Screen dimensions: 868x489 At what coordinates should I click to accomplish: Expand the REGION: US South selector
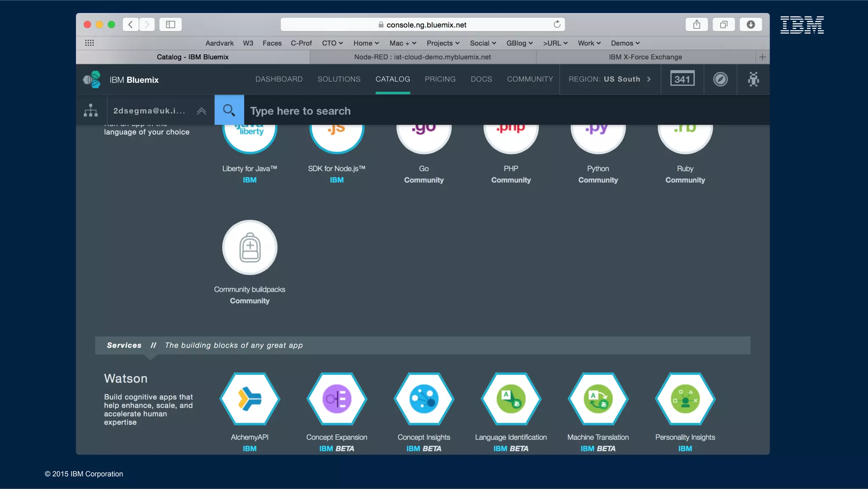[x=609, y=79]
